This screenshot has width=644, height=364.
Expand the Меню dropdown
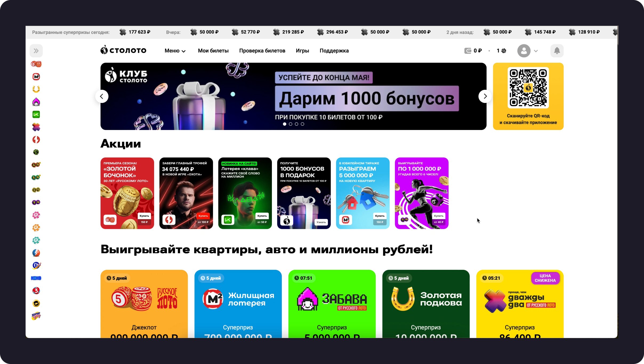pyautogui.click(x=175, y=51)
